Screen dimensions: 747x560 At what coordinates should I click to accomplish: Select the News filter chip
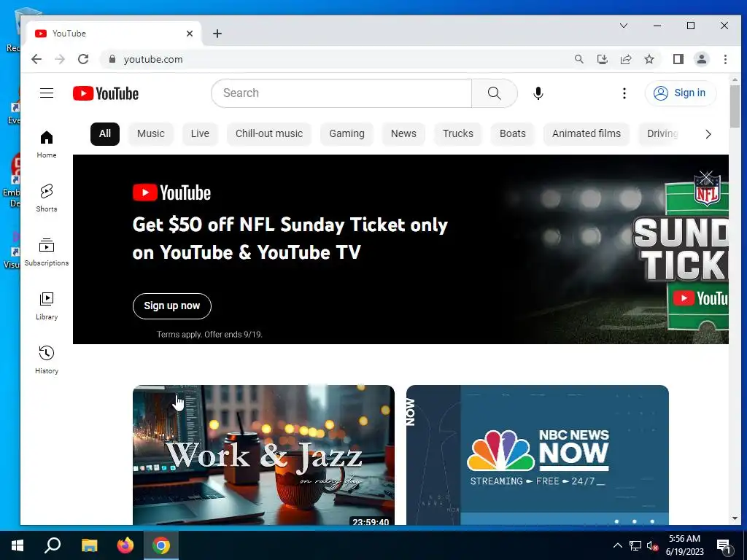[x=403, y=134]
